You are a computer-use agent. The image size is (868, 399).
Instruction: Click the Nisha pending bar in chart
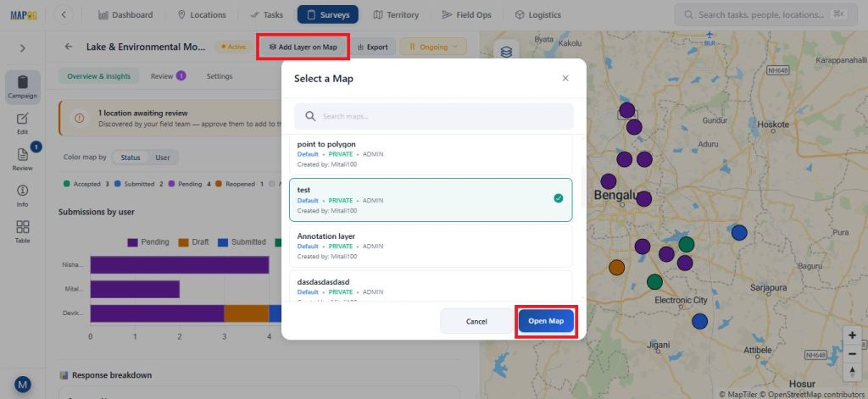coord(180,264)
